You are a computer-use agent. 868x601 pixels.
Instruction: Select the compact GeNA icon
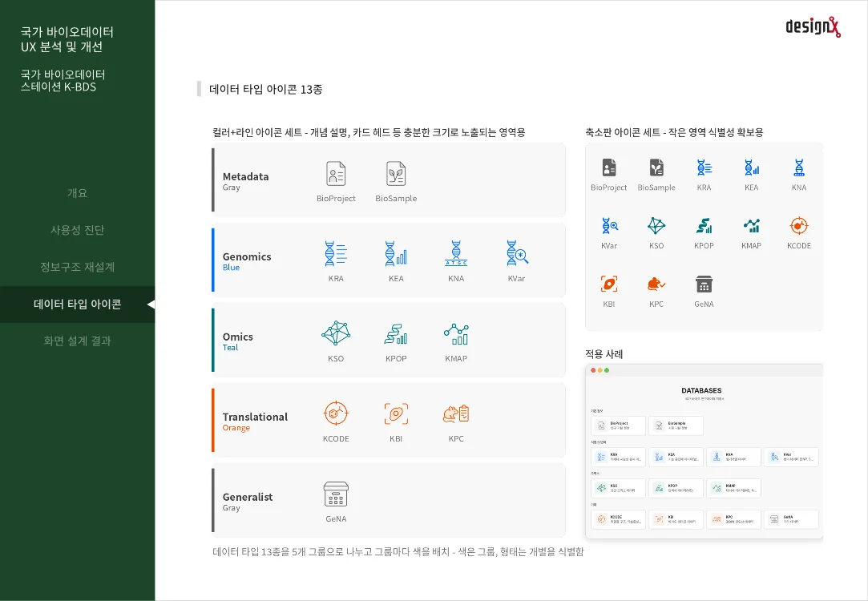pyautogui.click(x=704, y=284)
